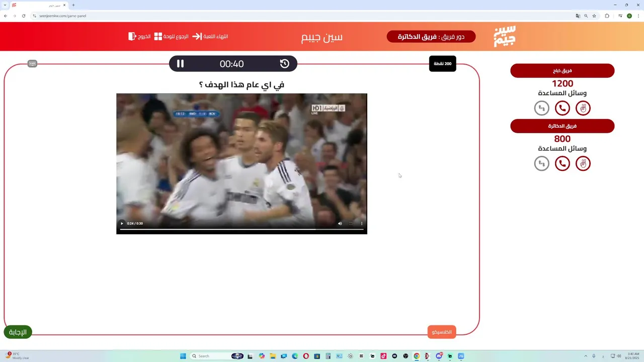Viewport: 644px width, 362px height.
Task: Click the greyed swap lifeline for فريق ذباح
Action: click(x=541, y=108)
